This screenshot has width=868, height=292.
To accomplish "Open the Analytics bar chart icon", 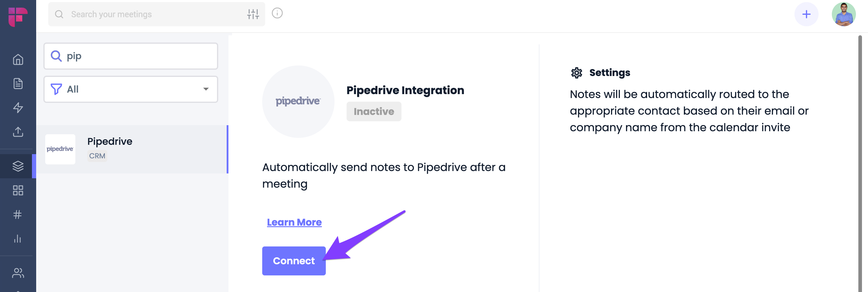I will [x=17, y=239].
